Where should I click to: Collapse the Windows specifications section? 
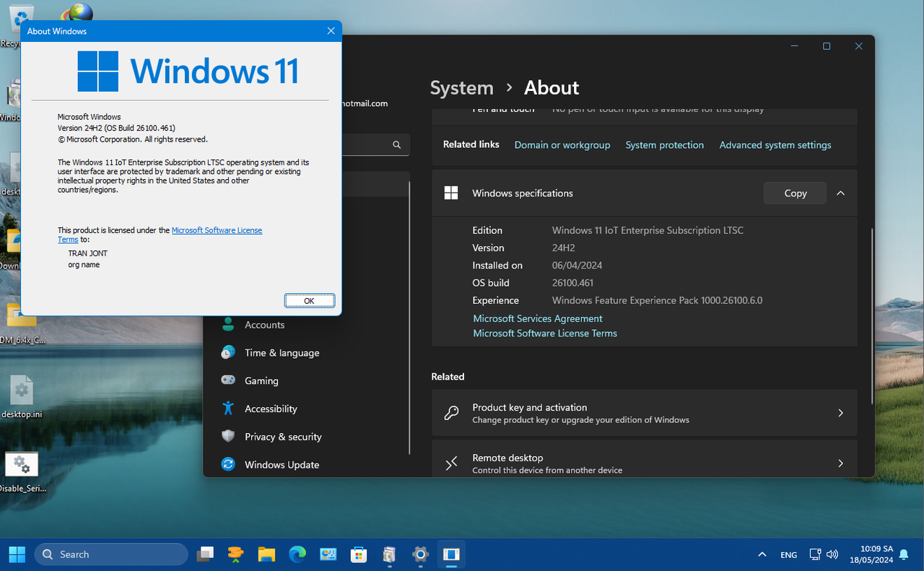click(x=840, y=193)
